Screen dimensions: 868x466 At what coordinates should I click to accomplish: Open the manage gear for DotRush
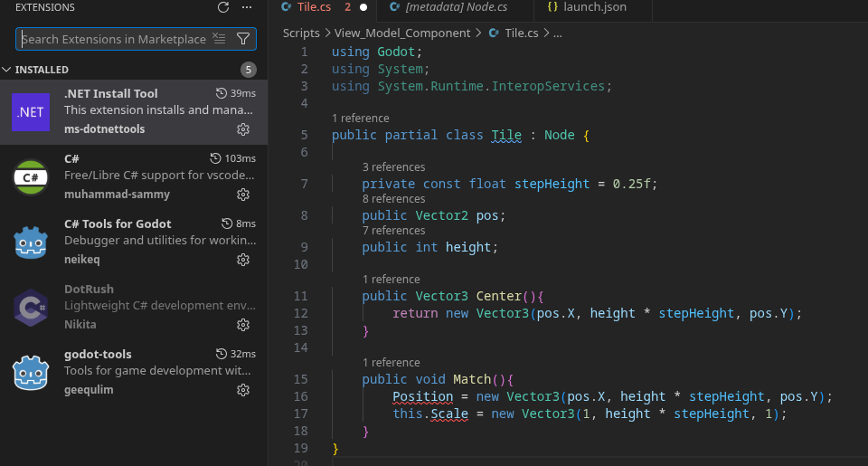243,325
